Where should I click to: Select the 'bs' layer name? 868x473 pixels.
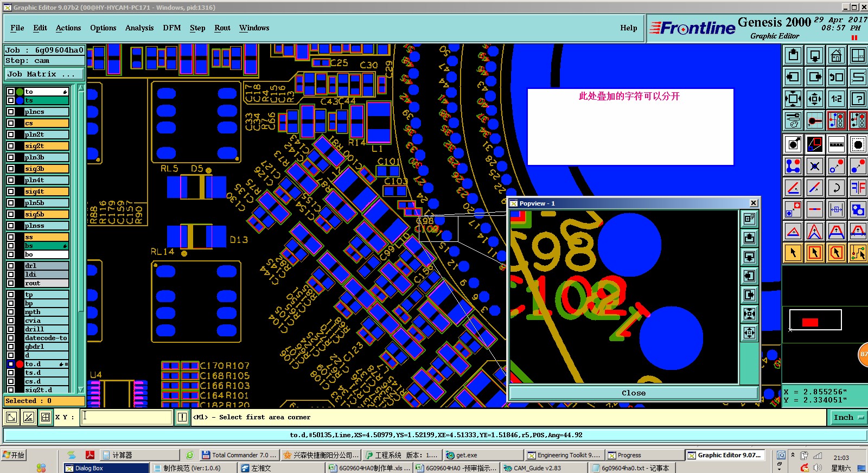point(46,246)
